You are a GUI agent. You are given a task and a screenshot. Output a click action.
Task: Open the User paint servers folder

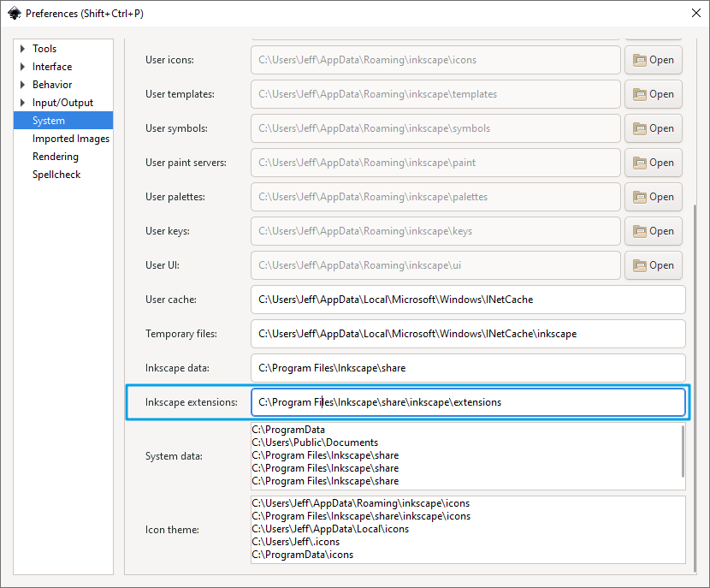(x=654, y=163)
